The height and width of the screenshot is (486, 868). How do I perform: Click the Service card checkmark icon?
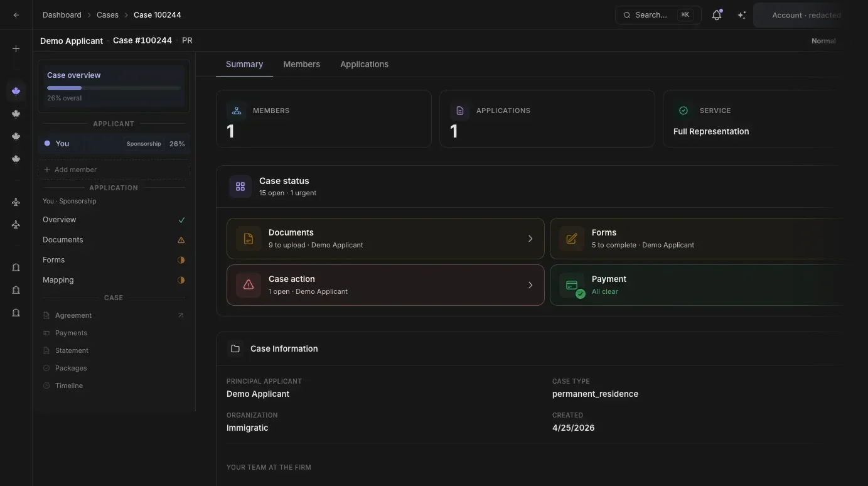(x=683, y=111)
